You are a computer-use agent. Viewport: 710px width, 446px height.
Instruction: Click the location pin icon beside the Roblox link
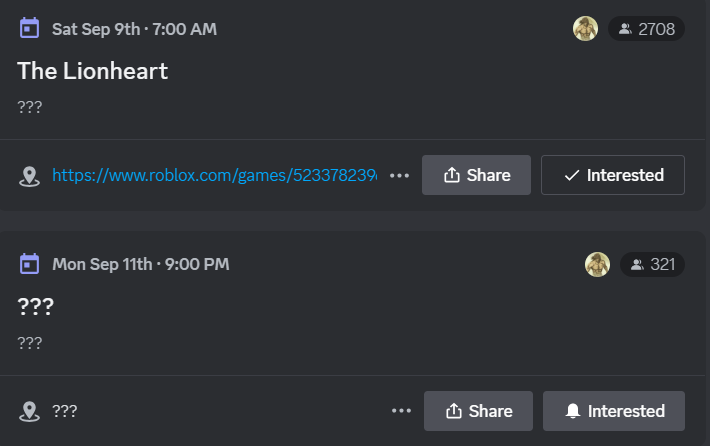(x=30, y=176)
